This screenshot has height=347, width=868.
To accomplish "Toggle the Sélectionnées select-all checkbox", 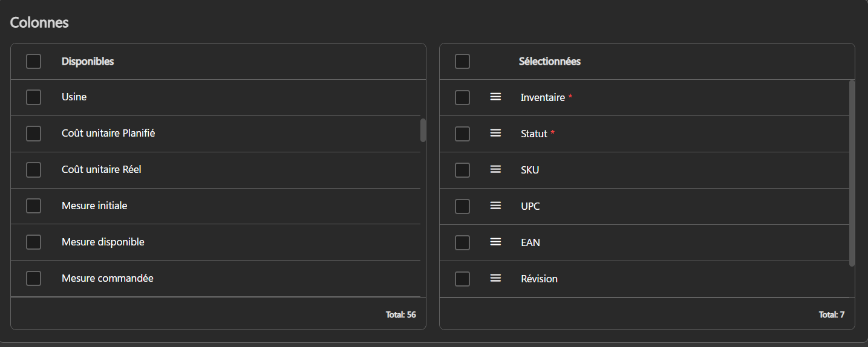I will click(x=462, y=61).
